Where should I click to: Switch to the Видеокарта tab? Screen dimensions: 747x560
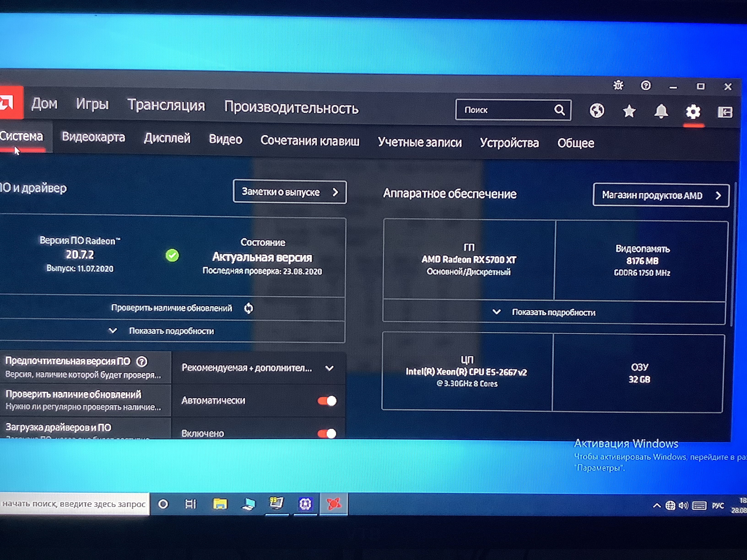click(x=93, y=137)
